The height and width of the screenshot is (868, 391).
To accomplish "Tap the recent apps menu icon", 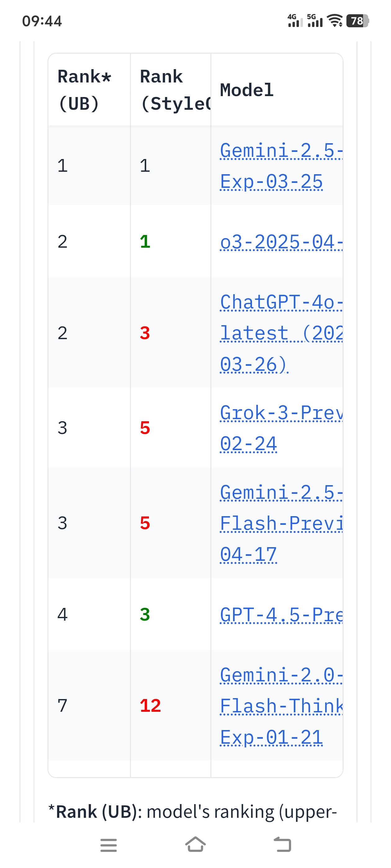I will click(109, 845).
